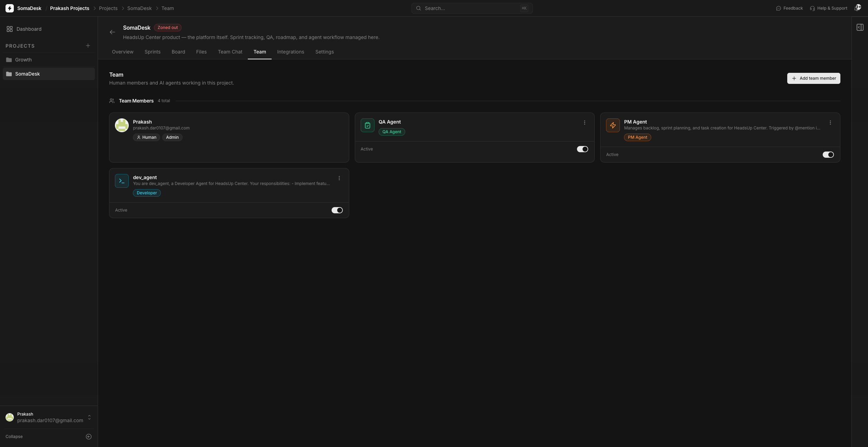This screenshot has width=868, height=447.
Task: Select the Team tab
Action: pyautogui.click(x=260, y=52)
